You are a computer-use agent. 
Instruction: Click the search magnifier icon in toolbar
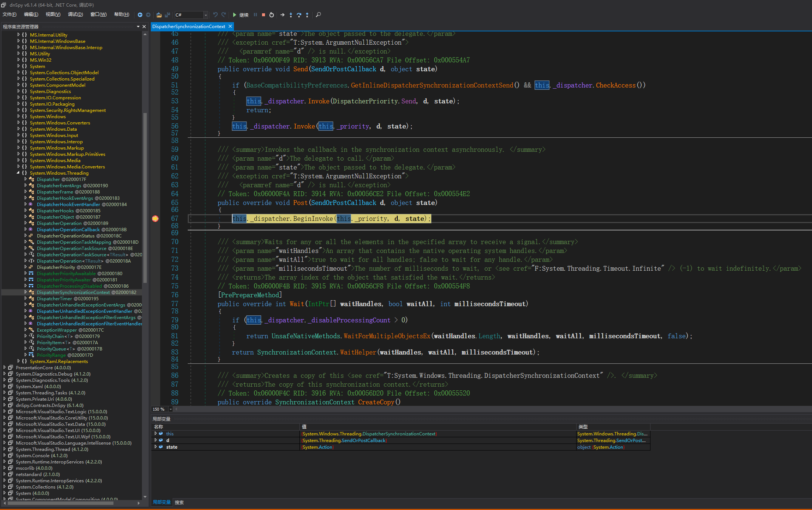(318, 15)
